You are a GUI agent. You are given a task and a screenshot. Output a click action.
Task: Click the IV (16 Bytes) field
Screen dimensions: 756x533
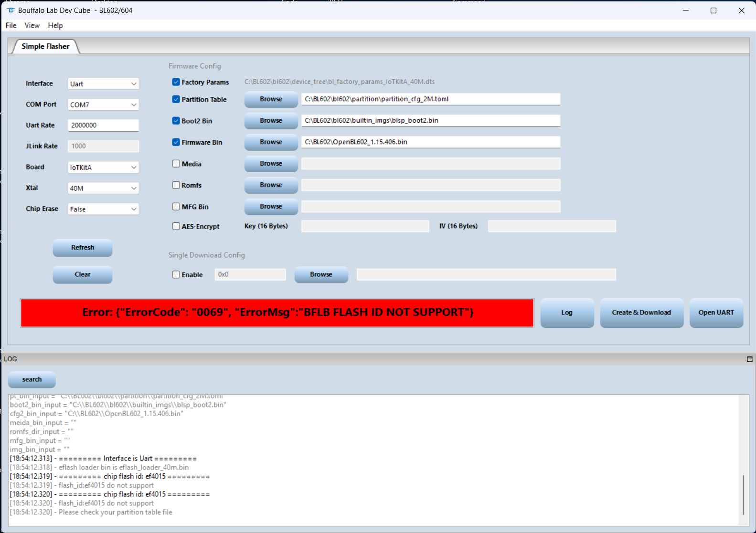tap(552, 226)
